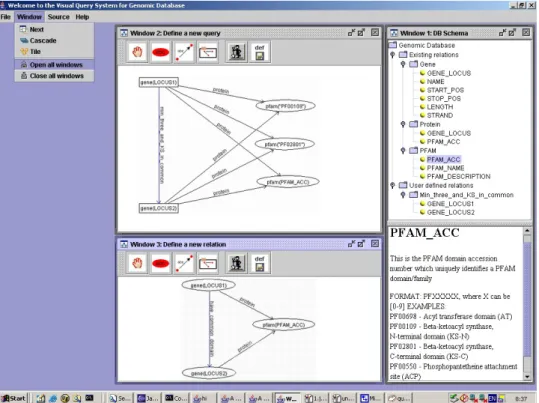The width and height of the screenshot is (539, 403).
Task: Collapse the PFAM relation node
Action: [x=403, y=151]
